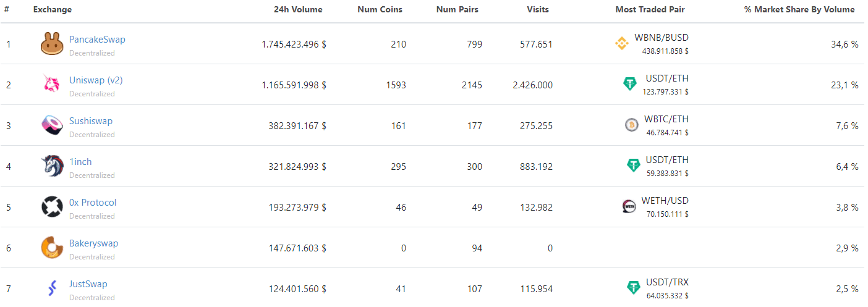Click the 577.651 visits value
868x307 pixels.
click(x=537, y=44)
